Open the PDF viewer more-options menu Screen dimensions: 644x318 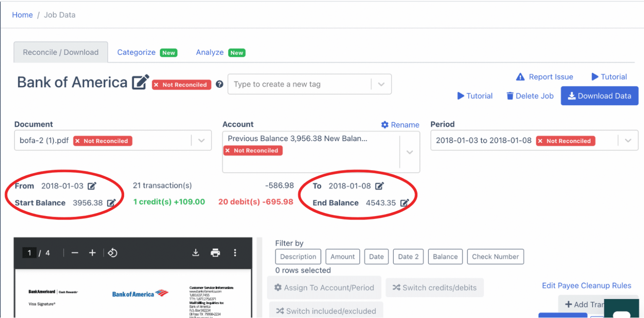tap(235, 253)
